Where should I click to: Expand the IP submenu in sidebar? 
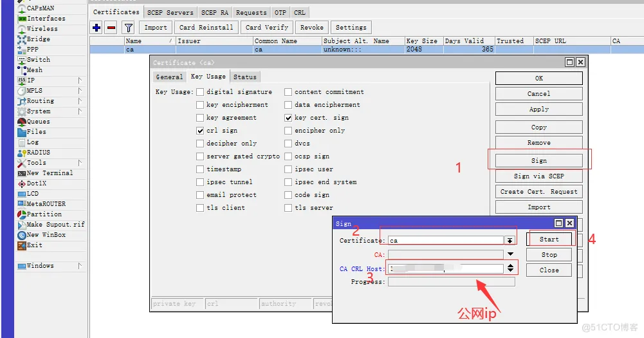pyautogui.click(x=80, y=80)
